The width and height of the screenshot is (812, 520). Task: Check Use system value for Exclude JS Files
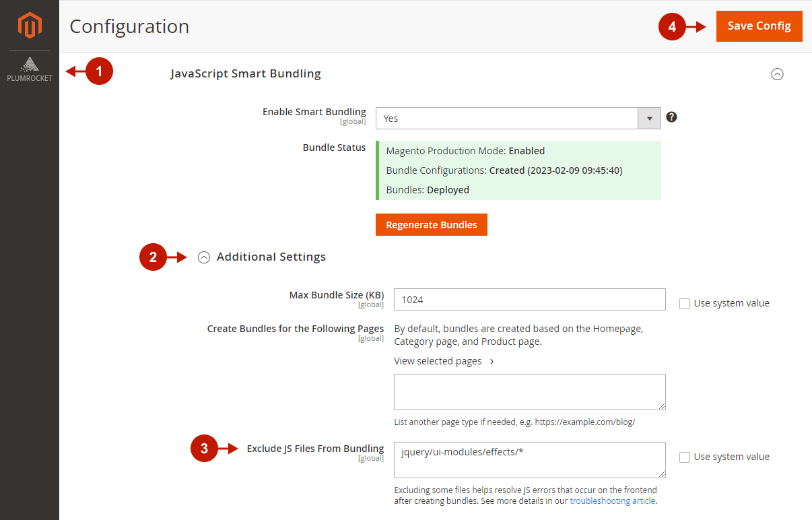[685, 457]
